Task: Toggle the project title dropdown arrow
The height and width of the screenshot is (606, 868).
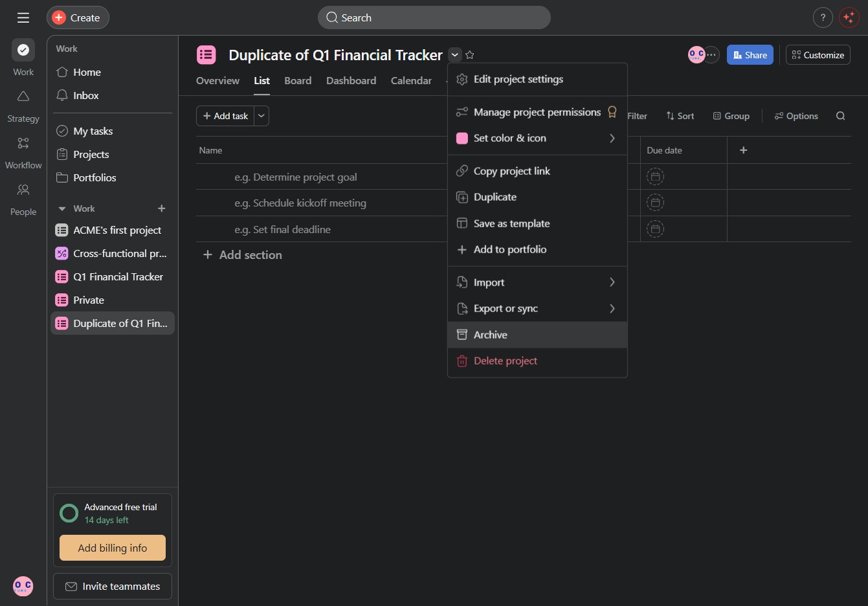Action: 455,55
